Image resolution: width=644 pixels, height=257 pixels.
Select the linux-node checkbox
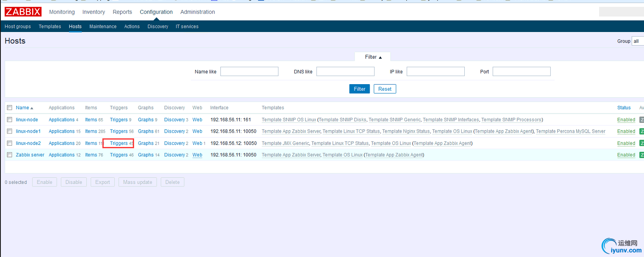[x=9, y=120]
